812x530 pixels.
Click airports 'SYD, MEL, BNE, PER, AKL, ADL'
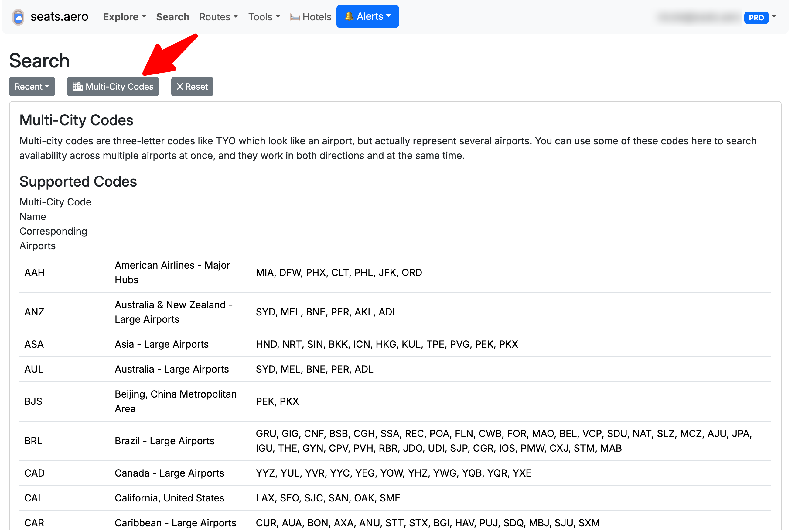point(326,312)
